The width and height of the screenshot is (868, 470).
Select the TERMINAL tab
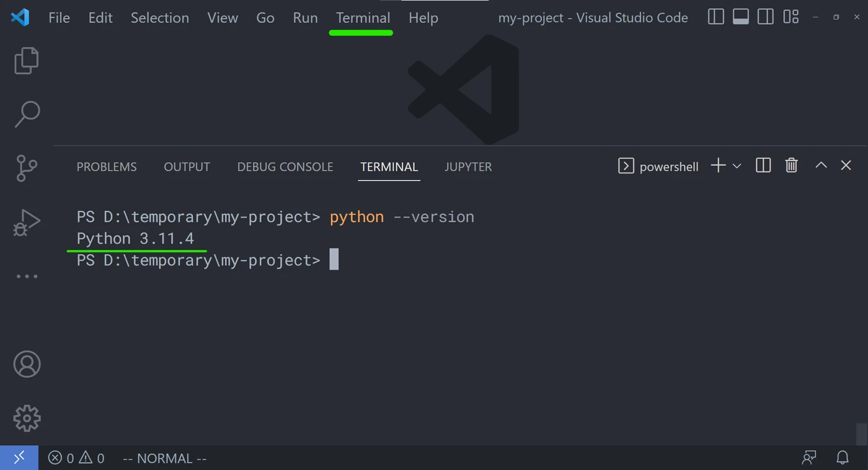tap(389, 167)
